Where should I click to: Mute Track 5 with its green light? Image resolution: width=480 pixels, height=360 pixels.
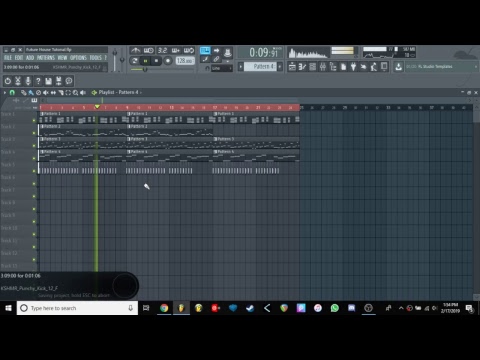click(x=34, y=171)
